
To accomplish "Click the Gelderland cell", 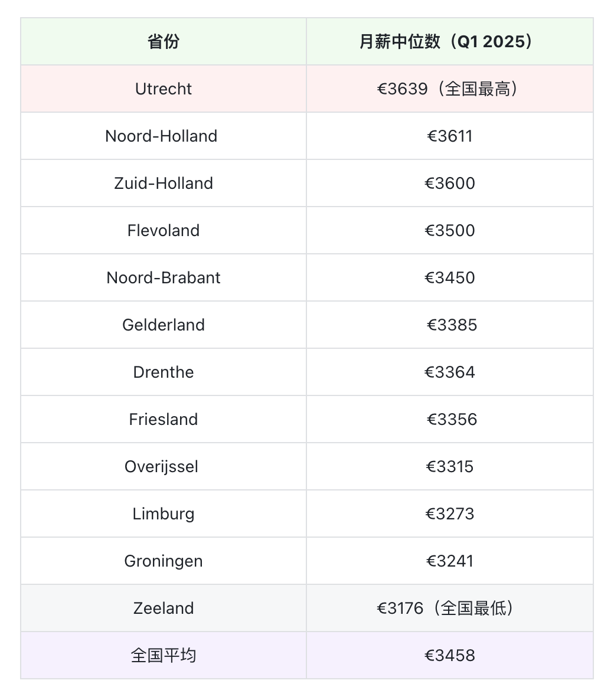I will [164, 325].
